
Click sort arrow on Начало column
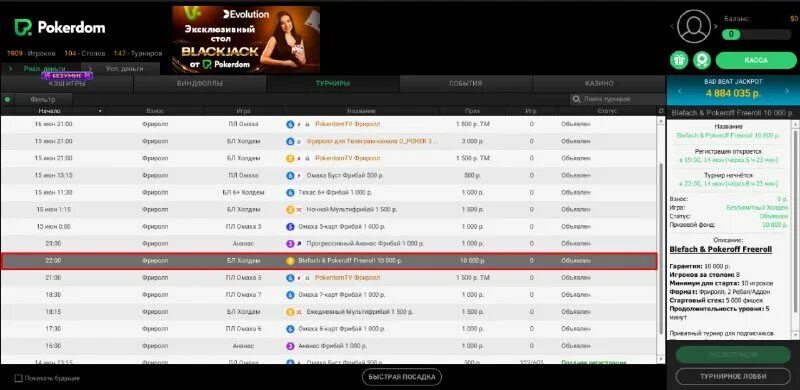pyautogui.click(x=100, y=111)
